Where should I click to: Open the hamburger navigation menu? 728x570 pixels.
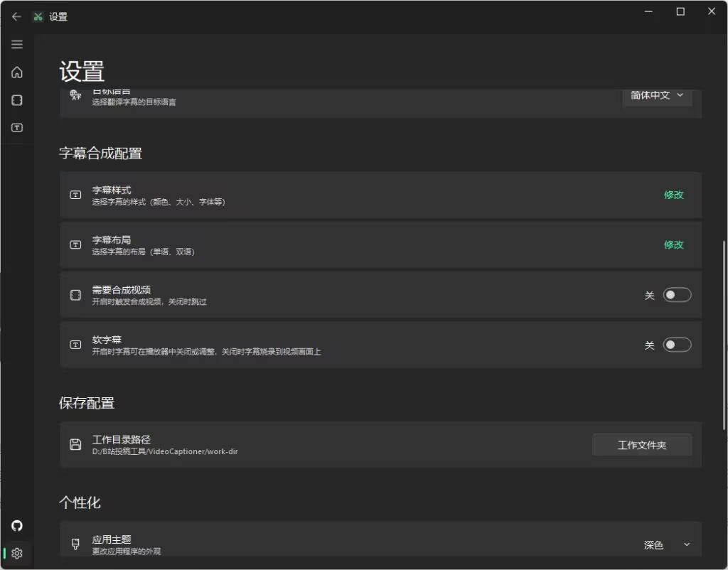(17, 43)
